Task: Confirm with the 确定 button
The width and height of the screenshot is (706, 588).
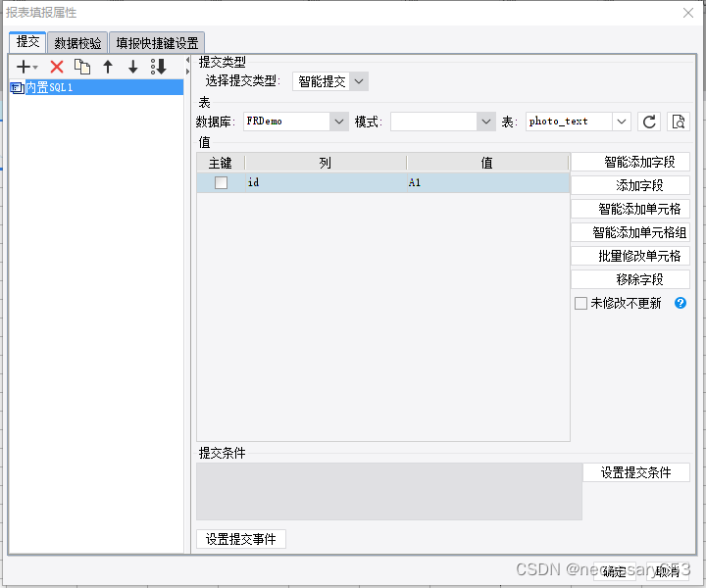Action: (614, 571)
